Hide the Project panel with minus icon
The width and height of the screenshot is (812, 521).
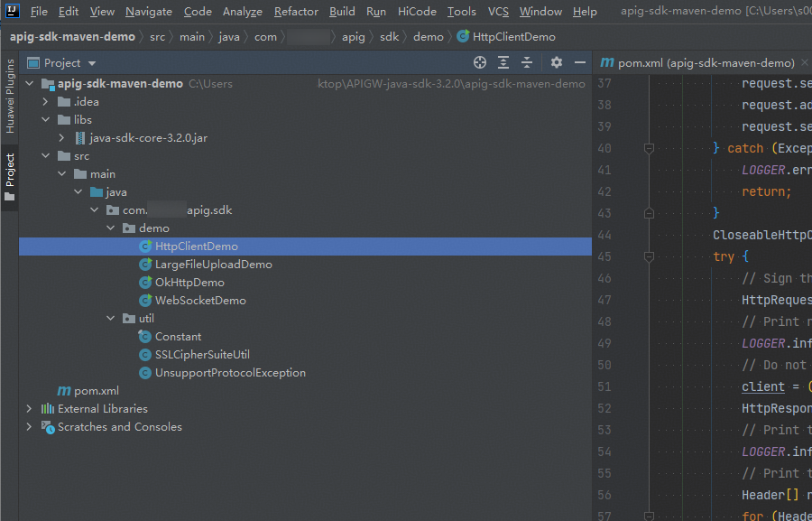coord(580,62)
